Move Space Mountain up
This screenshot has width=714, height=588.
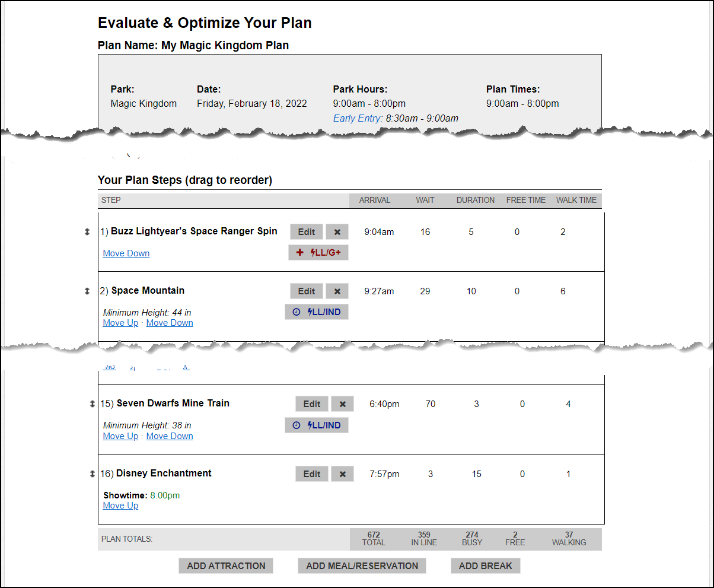click(x=121, y=323)
